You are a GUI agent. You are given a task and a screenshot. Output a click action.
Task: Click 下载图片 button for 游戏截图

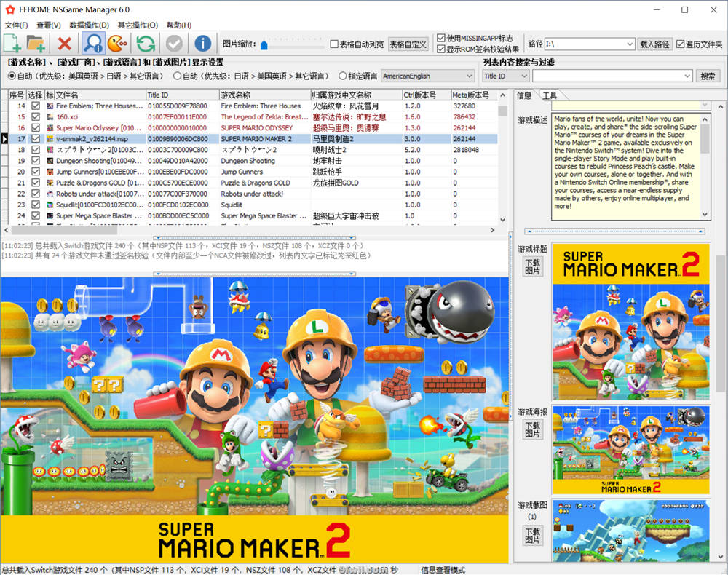coord(533,535)
